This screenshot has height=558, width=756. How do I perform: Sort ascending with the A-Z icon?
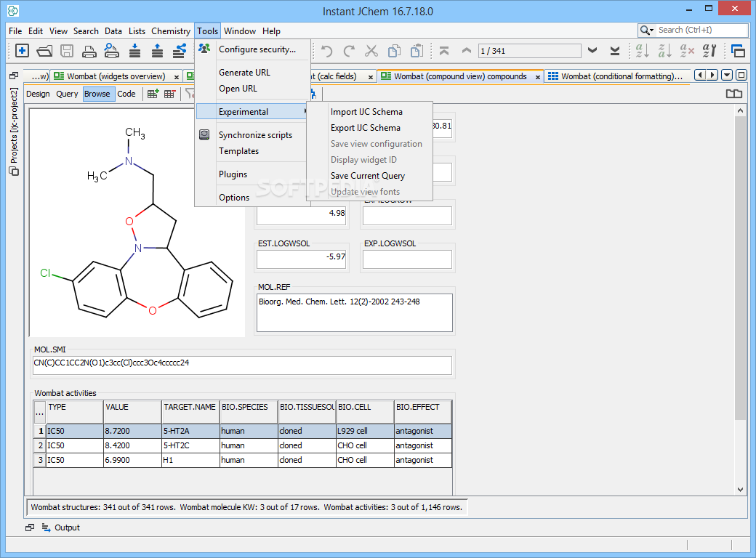pos(642,51)
